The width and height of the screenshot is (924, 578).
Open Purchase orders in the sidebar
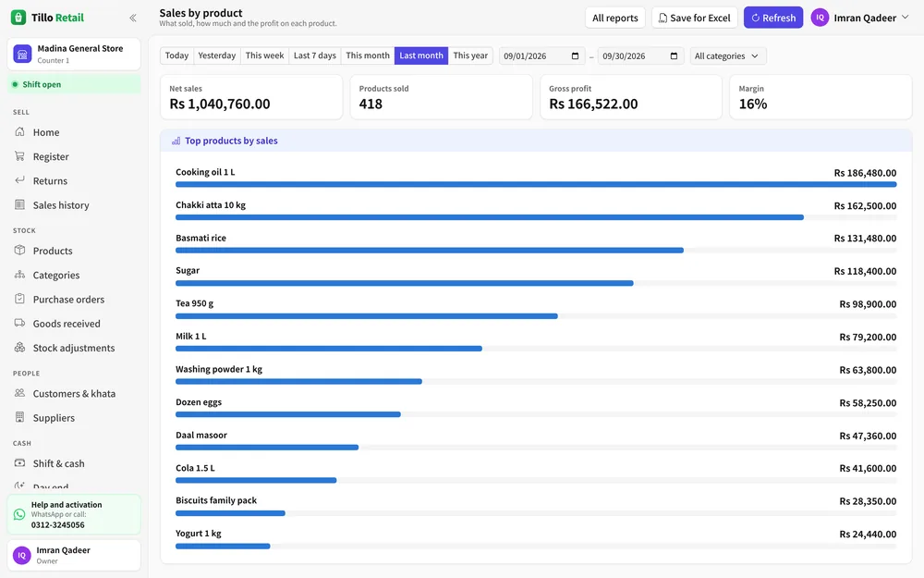[74, 299]
